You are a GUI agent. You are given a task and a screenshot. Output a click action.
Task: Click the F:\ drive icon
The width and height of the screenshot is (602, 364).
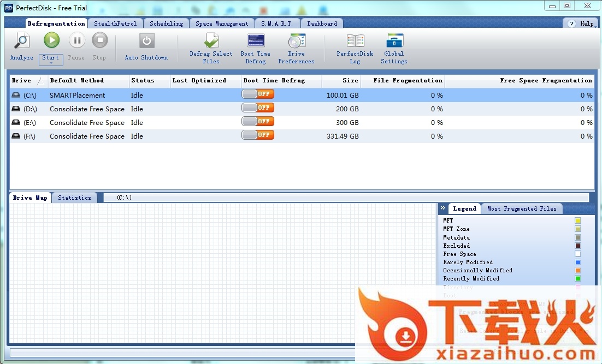tap(16, 136)
